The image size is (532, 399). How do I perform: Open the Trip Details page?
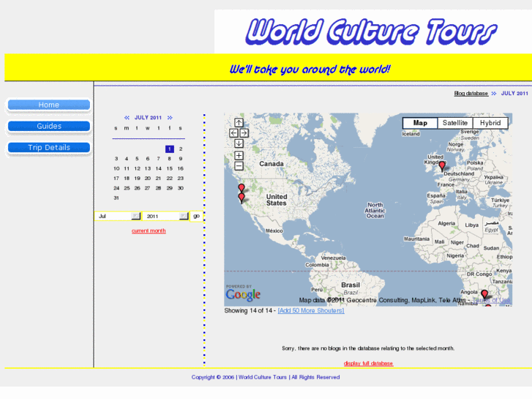point(49,148)
